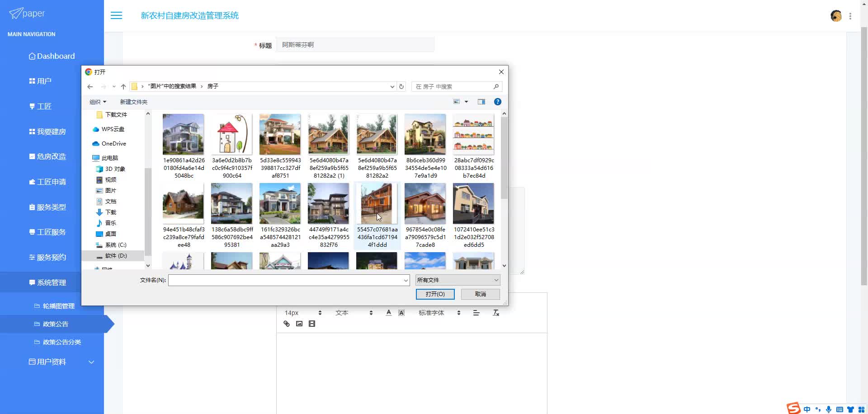The height and width of the screenshot is (414, 868).
Task: Select 轮播图管理 under 系统管理
Action: pos(58,306)
